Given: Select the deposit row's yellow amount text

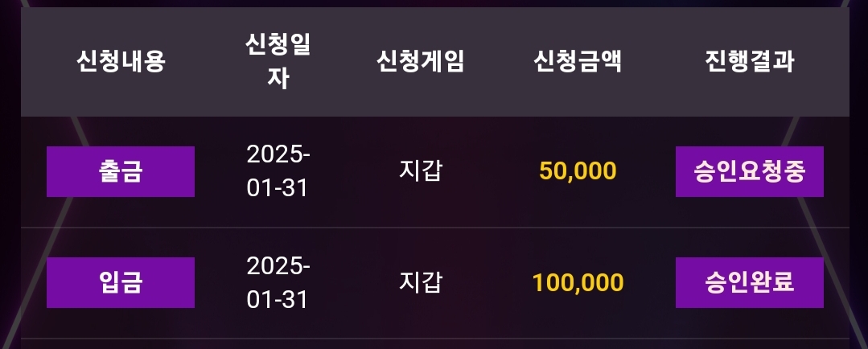Looking at the screenshot, I should coord(578,282).
